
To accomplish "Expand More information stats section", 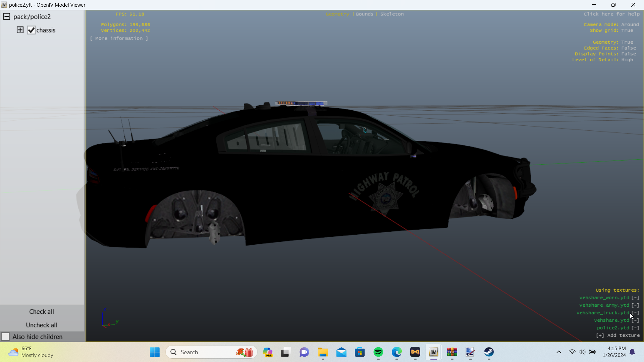I will point(119,39).
